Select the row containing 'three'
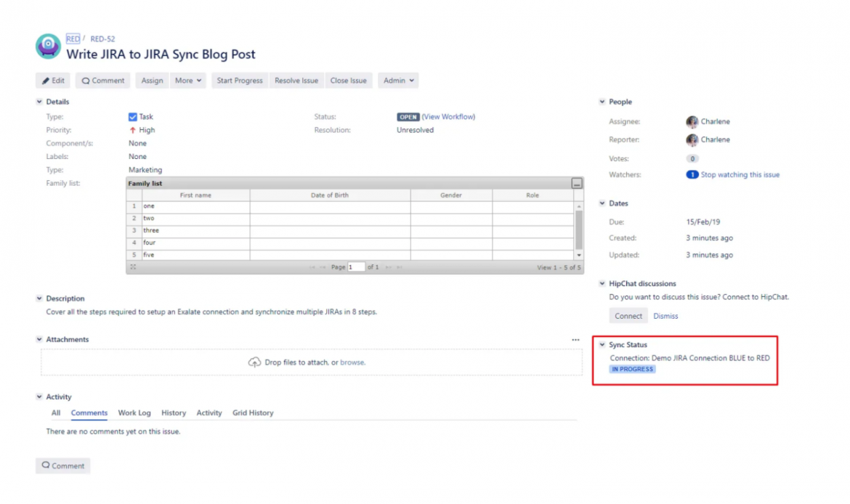The width and height of the screenshot is (850, 504). coord(350,231)
